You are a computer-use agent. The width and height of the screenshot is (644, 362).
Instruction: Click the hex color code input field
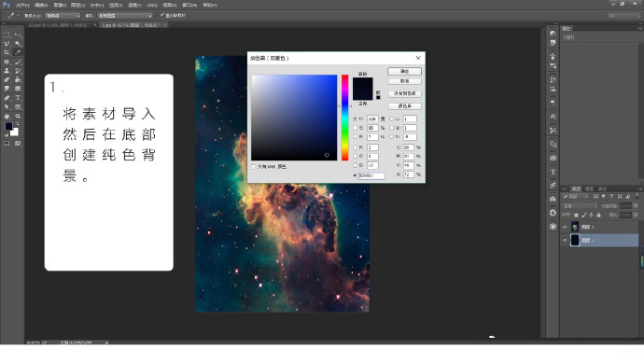pos(371,175)
